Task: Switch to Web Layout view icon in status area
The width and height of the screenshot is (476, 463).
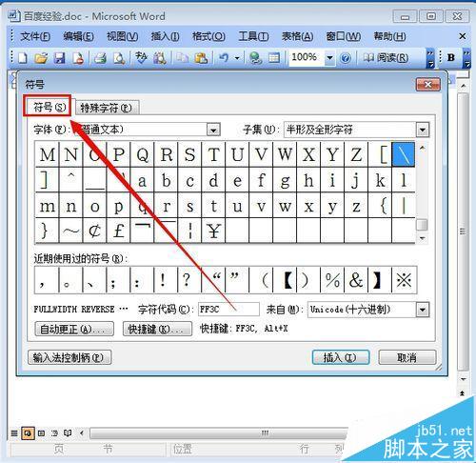Action: (x=28, y=433)
